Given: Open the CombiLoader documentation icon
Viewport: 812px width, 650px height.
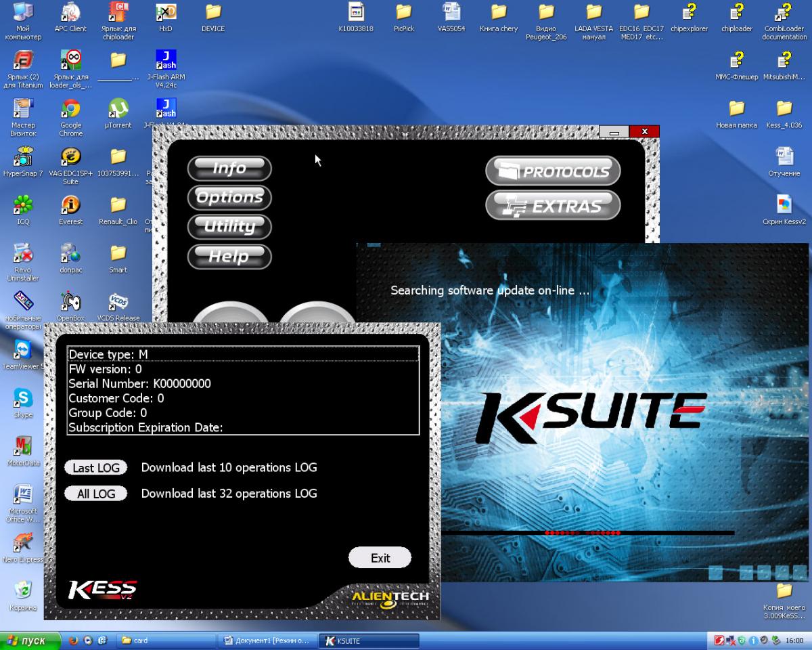Looking at the screenshot, I should click(784, 22).
